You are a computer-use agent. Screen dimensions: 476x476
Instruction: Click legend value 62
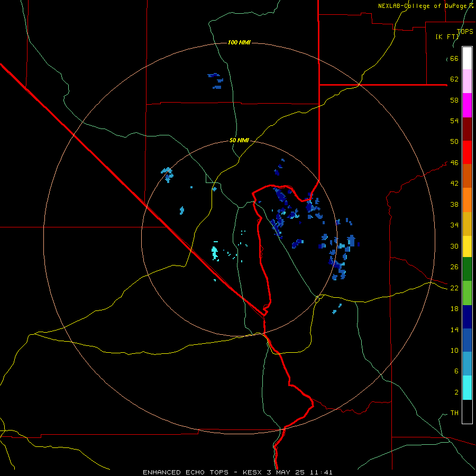click(454, 79)
